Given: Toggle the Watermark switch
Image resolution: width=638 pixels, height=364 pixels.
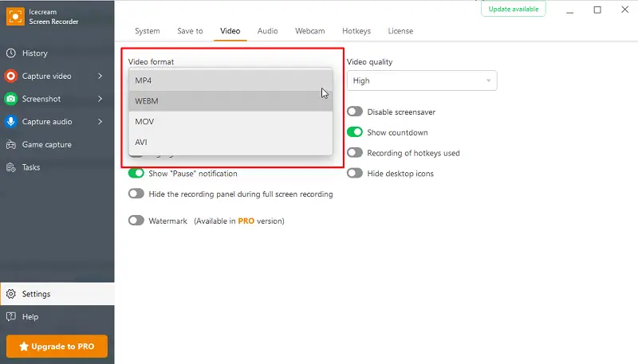Looking at the screenshot, I should (136, 221).
